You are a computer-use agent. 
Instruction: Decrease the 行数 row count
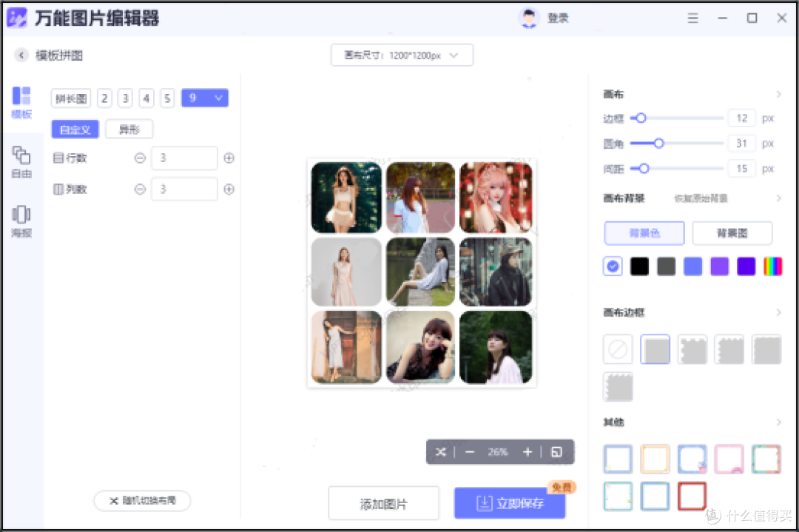coord(140,158)
